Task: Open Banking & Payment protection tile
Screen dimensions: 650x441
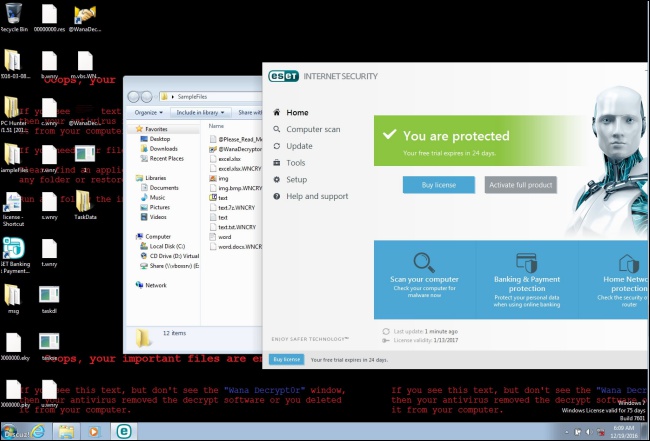Action: [526, 280]
